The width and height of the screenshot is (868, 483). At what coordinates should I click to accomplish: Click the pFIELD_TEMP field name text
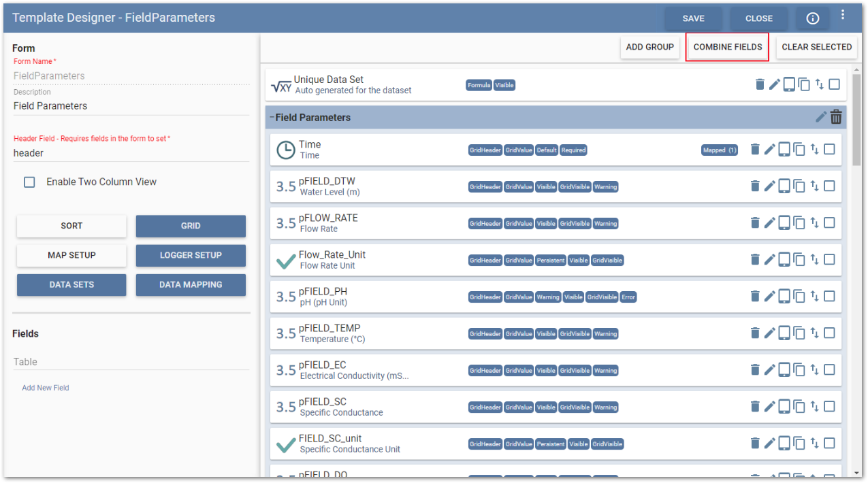click(x=329, y=328)
